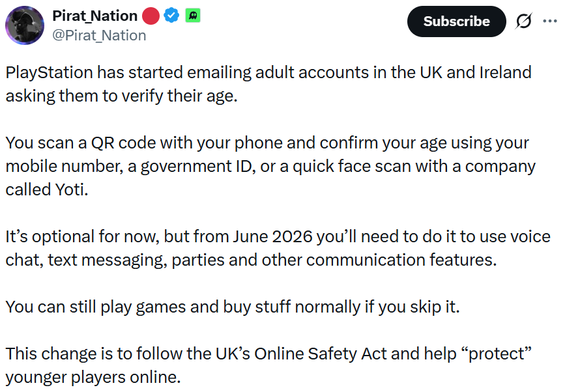The width and height of the screenshot is (565, 392).
Task: Click the red circle emoji beside Pirat_Nation
Action: (x=150, y=15)
